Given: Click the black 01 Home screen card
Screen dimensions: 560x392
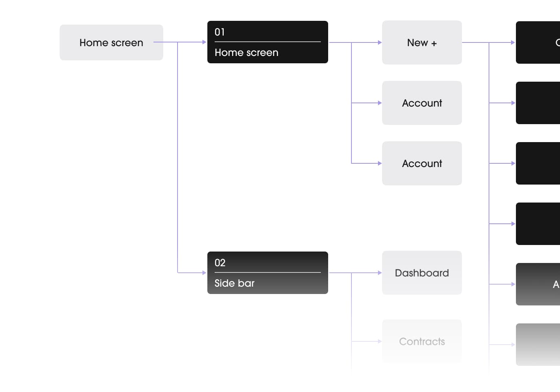Looking at the screenshot, I should pos(268,42).
